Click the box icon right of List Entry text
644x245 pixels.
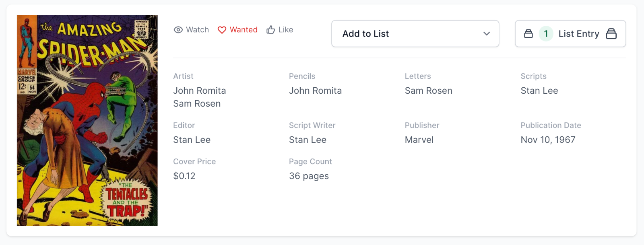pyautogui.click(x=611, y=34)
